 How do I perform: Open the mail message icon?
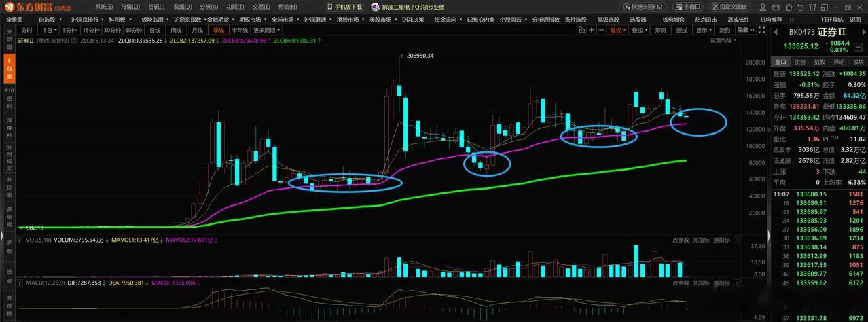point(776,7)
